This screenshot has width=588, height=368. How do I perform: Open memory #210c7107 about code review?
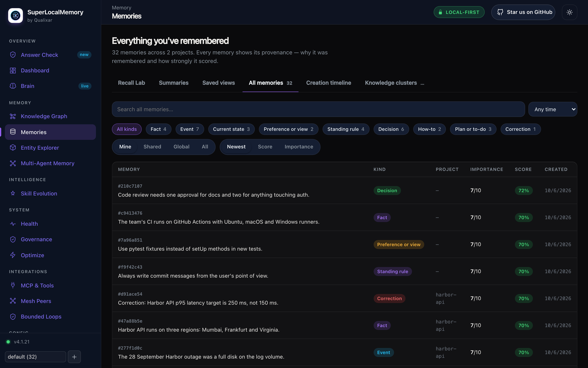(x=344, y=190)
